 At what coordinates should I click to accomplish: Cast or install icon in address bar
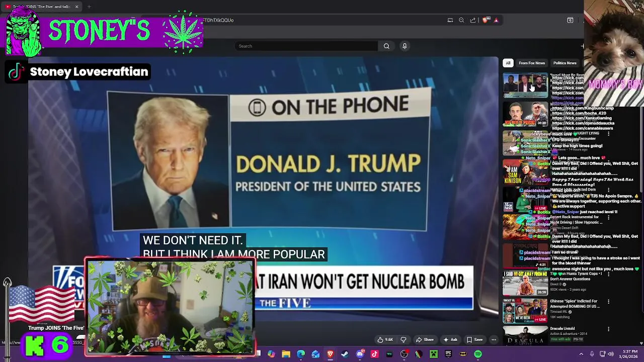pos(450,20)
